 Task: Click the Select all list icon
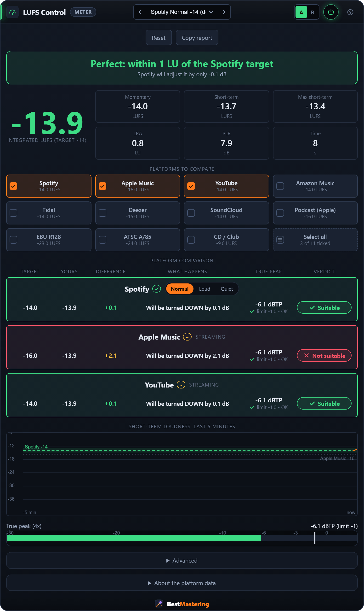click(x=280, y=240)
